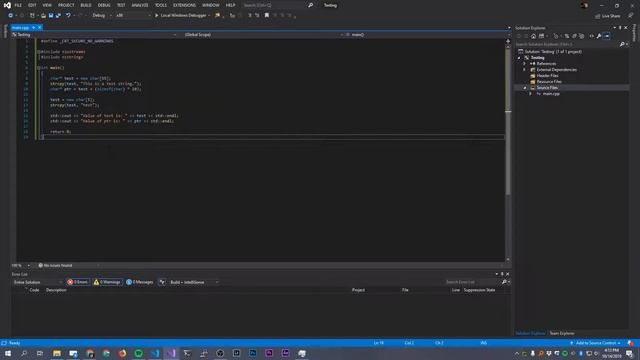Open the TEST menu

coord(121,5)
